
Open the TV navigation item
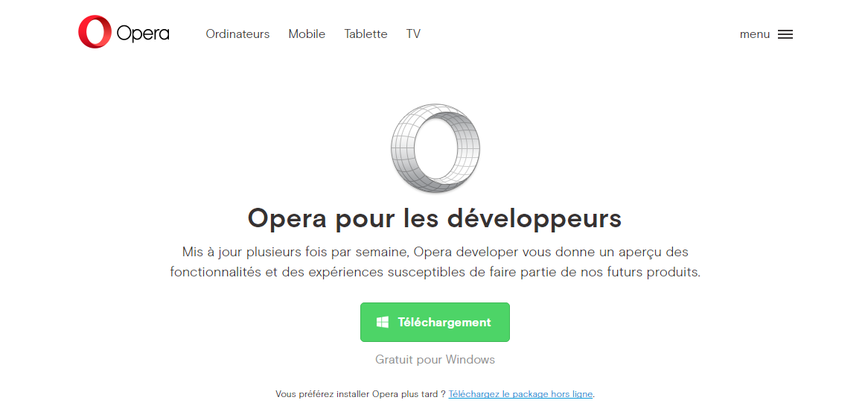(x=413, y=34)
